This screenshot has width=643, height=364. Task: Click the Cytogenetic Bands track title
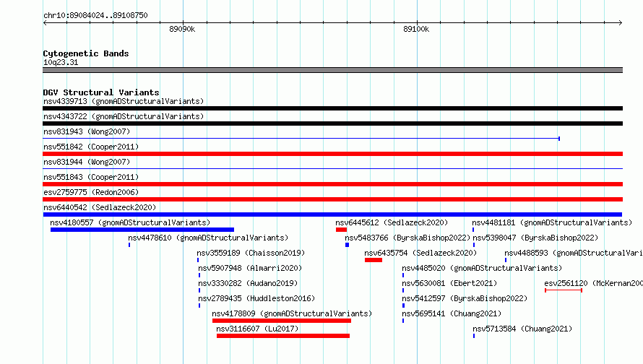86,53
